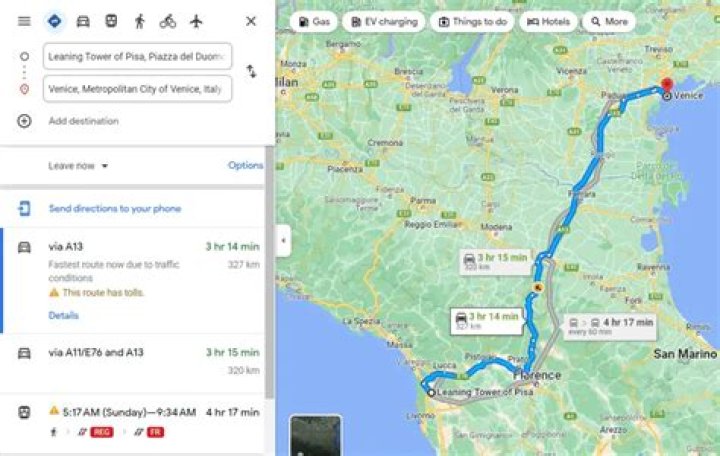Switch to walking directions icon
Image resolution: width=720 pixels, height=456 pixels.
140,21
